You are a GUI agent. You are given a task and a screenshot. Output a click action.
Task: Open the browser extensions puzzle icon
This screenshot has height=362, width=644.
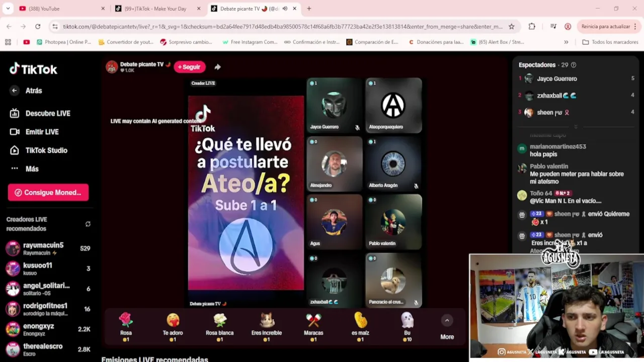532,26
